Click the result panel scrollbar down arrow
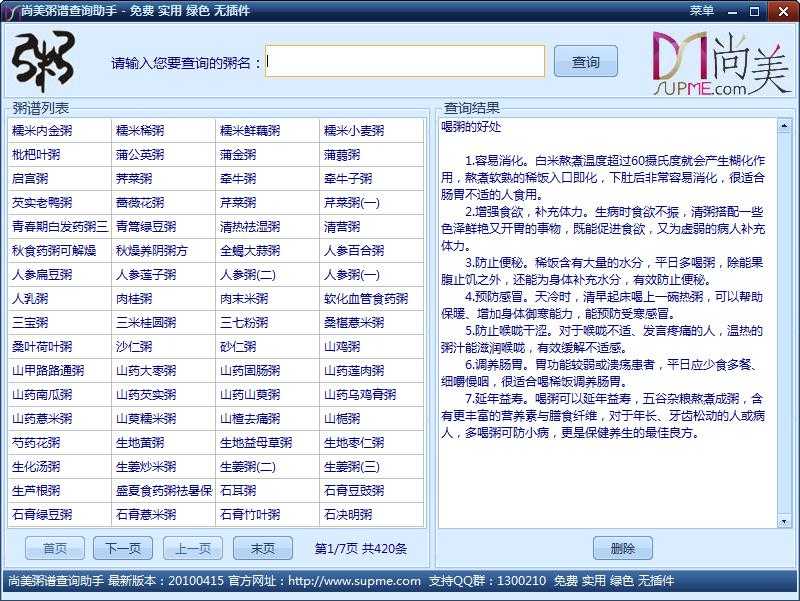Viewport: 800px width, 601px height. coord(786,519)
